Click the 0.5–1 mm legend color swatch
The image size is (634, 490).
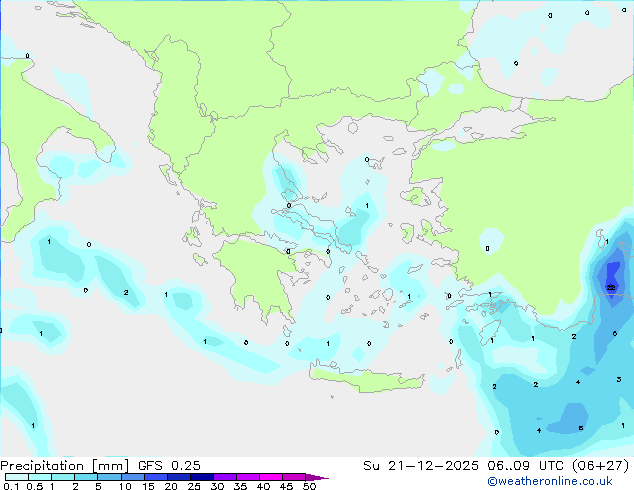pyautogui.click(x=40, y=477)
